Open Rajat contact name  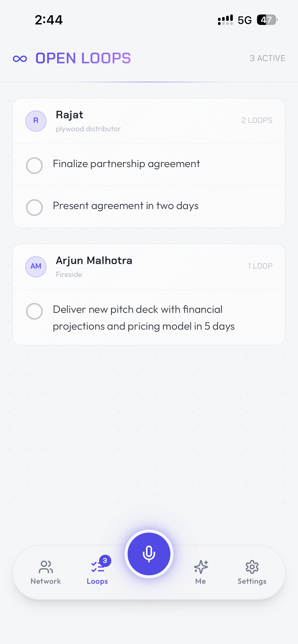70,115
